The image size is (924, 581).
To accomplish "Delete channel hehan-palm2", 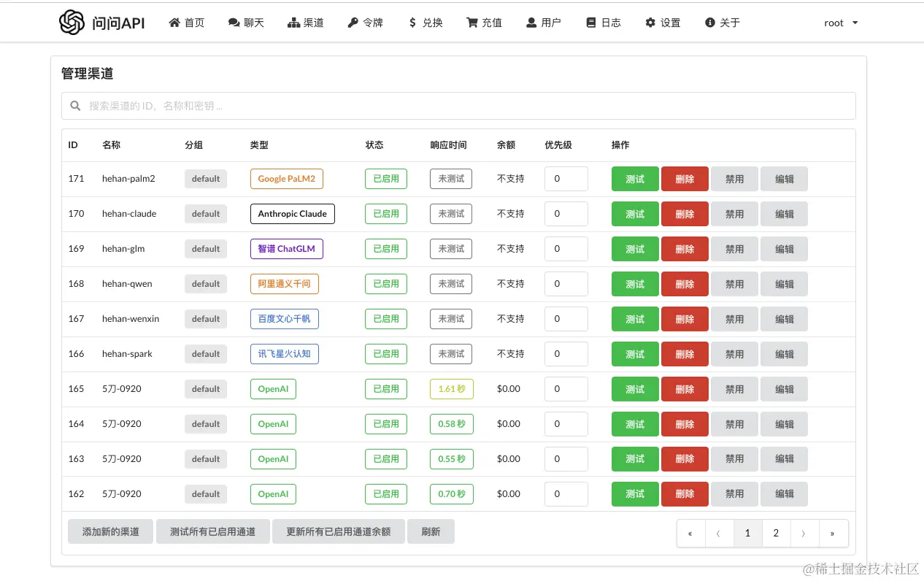I will click(685, 179).
